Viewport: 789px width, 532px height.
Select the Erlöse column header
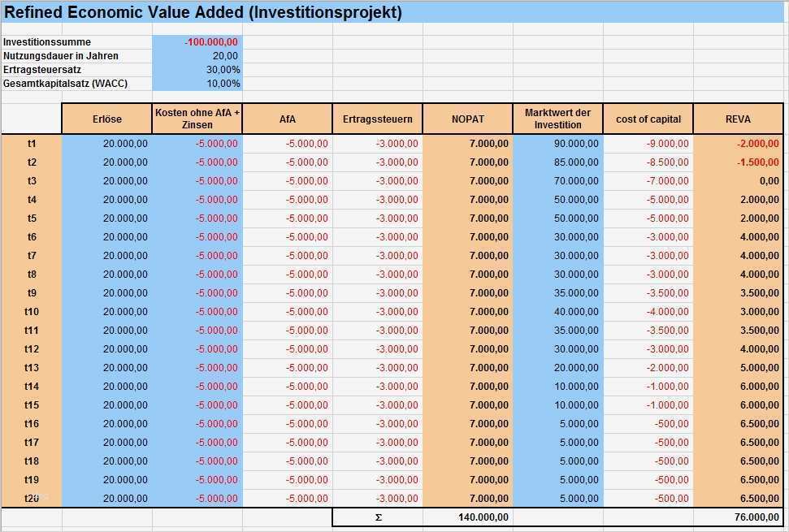point(106,118)
